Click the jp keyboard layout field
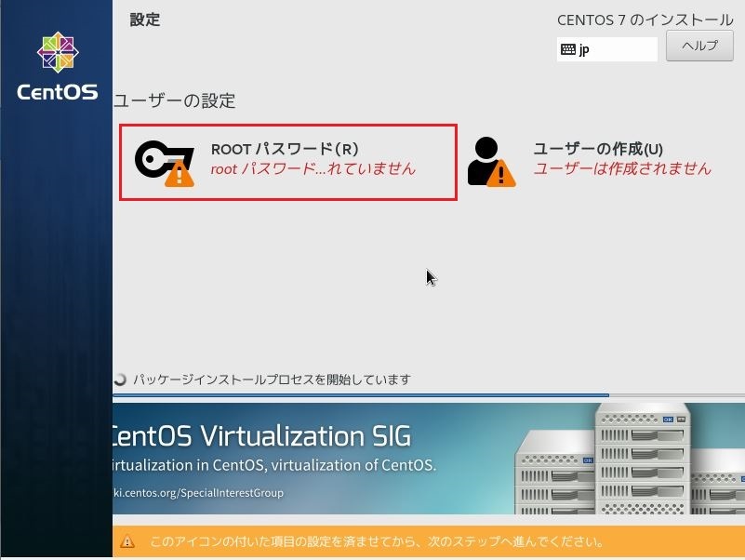This screenshot has height=560, width=745. click(x=606, y=49)
